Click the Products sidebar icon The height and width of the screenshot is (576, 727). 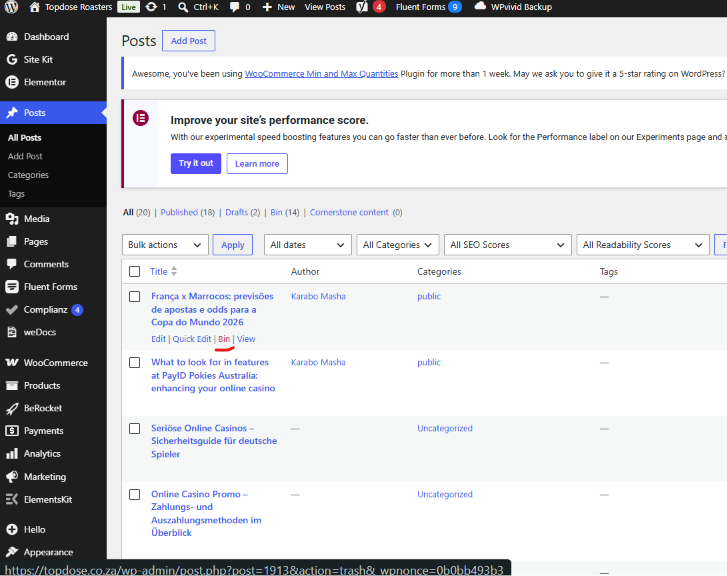(x=12, y=385)
